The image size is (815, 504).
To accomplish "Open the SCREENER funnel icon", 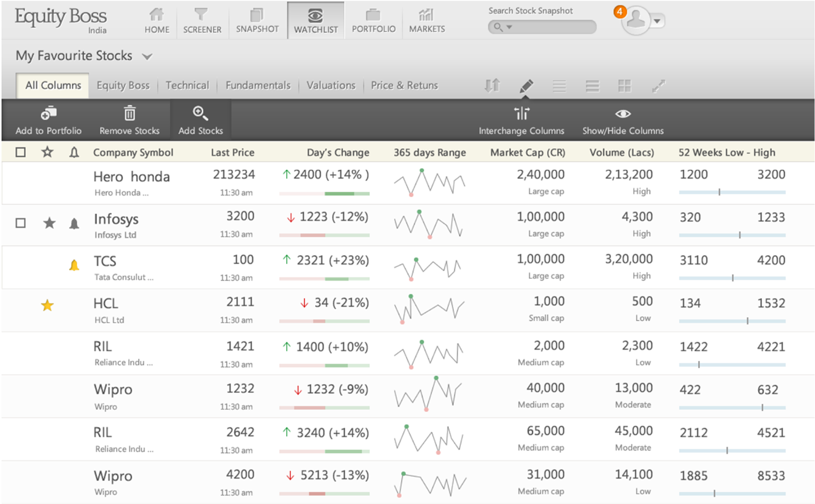I will (202, 14).
